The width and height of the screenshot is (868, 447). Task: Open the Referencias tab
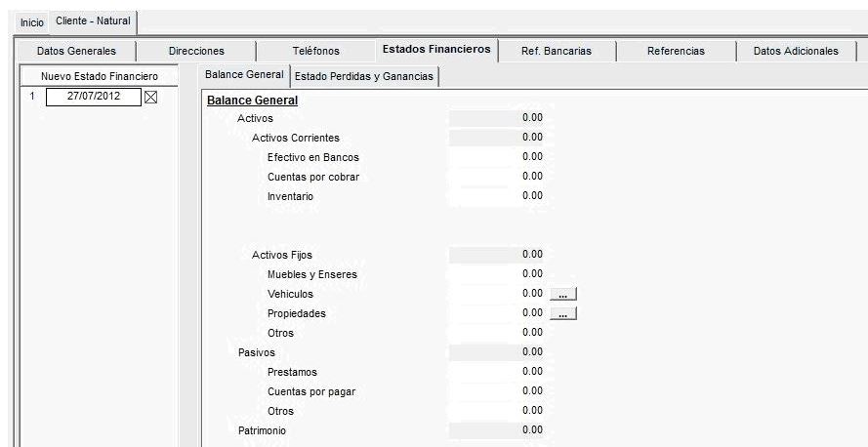[676, 51]
